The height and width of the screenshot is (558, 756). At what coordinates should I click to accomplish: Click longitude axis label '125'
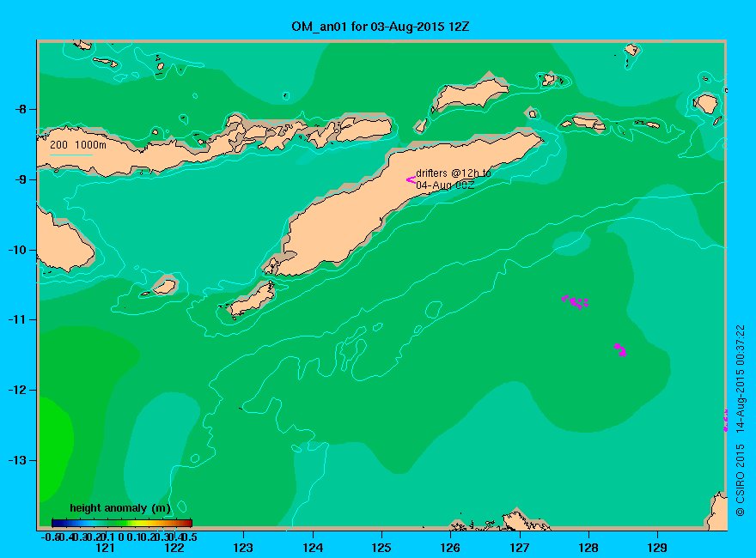[x=381, y=548]
